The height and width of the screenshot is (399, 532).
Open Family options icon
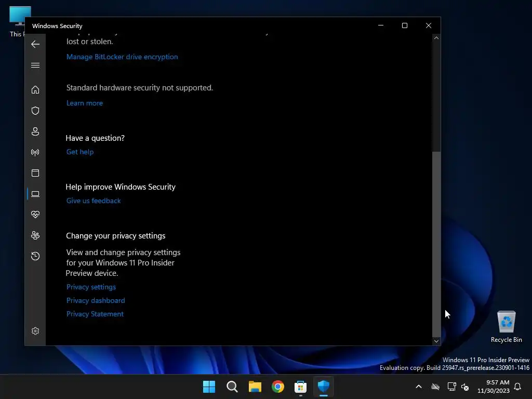tap(35, 235)
